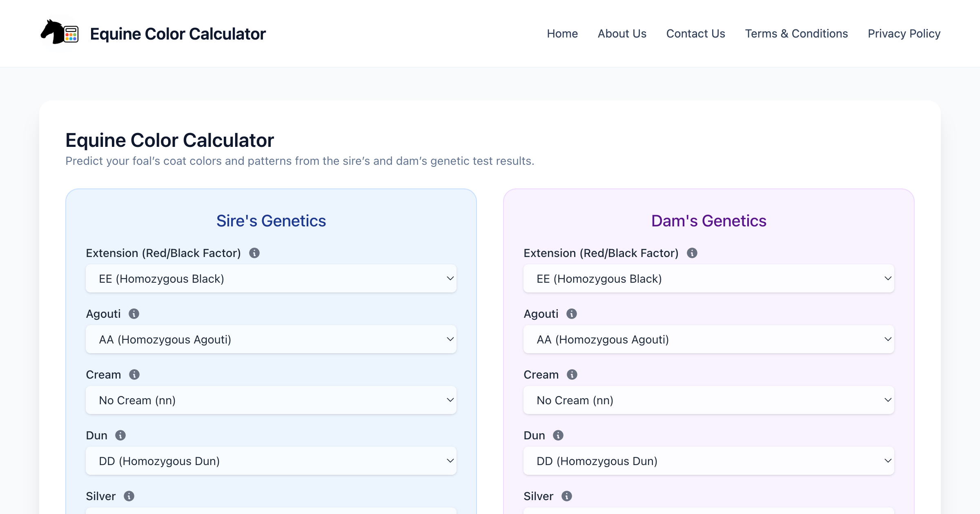Open Sire's Agouti dropdown
The height and width of the screenshot is (514, 980).
click(x=271, y=339)
